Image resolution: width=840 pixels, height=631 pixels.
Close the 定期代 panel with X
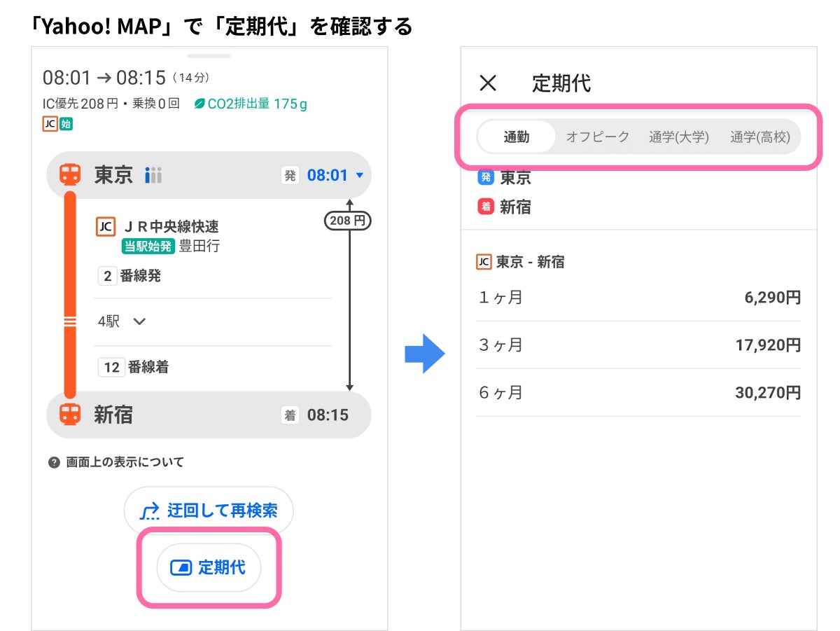click(x=488, y=83)
